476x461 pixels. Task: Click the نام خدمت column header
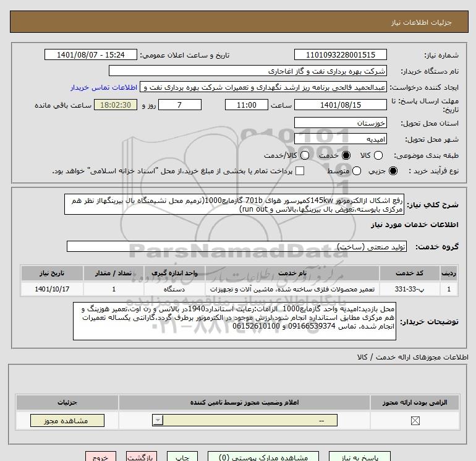[x=292, y=273]
